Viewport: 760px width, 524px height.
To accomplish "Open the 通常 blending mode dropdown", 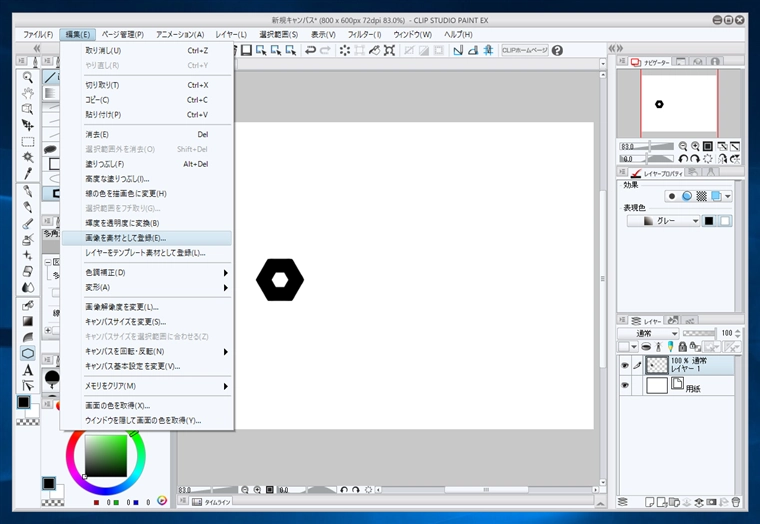I will pyautogui.click(x=648, y=333).
